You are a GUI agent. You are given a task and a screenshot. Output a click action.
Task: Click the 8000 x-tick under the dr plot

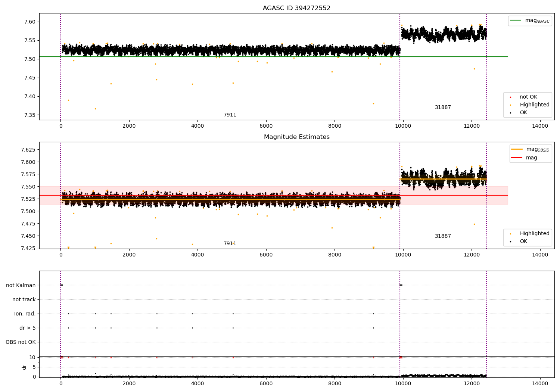click(335, 384)
